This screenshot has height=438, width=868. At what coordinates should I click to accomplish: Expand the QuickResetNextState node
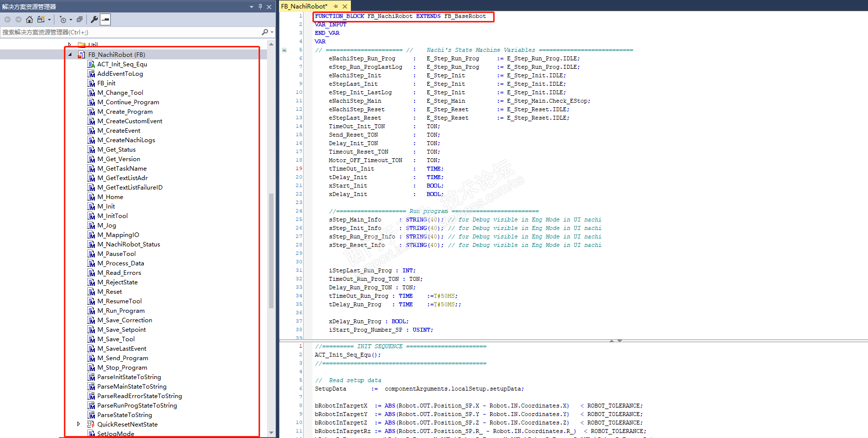click(x=78, y=424)
